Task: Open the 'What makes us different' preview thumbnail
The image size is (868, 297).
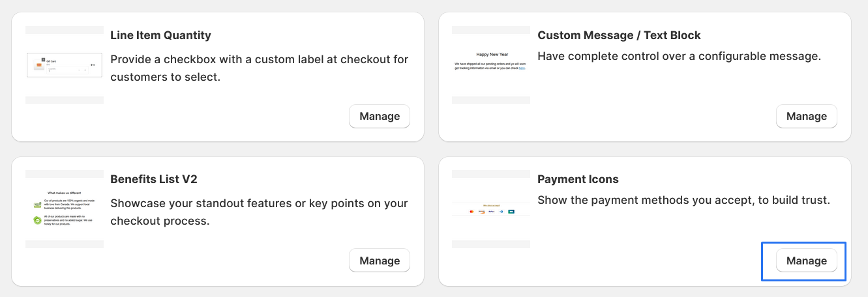Action: pyautogui.click(x=64, y=208)
